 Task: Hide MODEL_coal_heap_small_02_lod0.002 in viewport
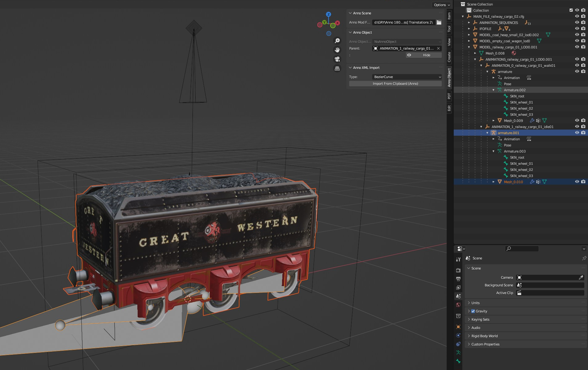(577, 35)
